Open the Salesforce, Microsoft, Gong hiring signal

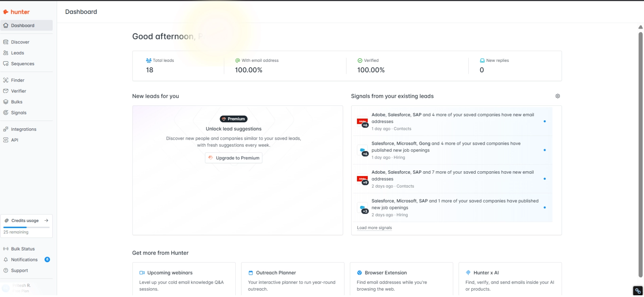coord(453,150)
